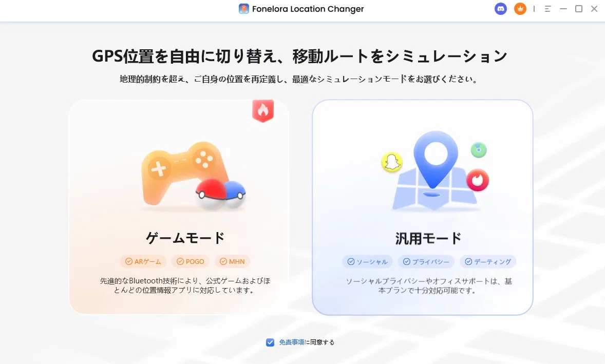Click the Bluetooth技術 game mode description

185,285
